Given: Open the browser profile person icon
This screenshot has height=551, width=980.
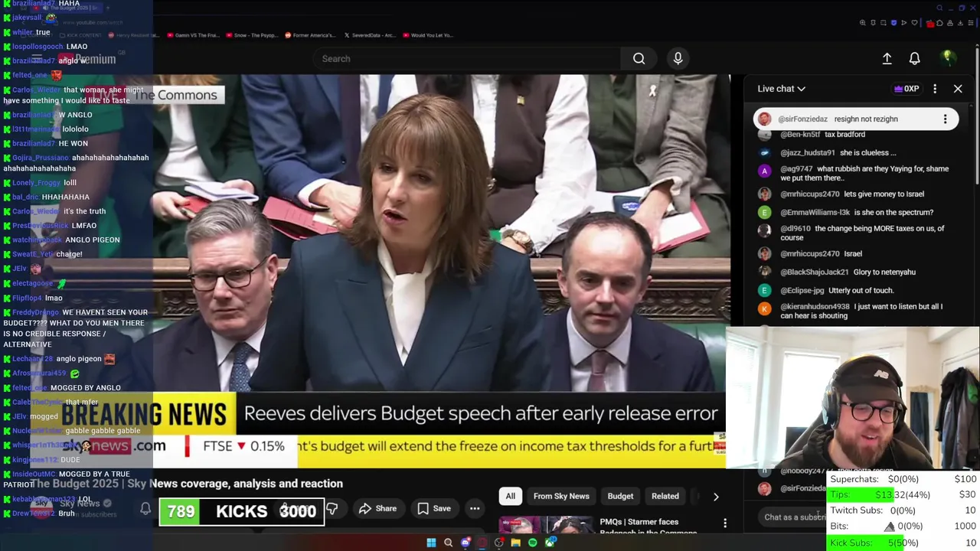Looking at the screenshot, I should [950, 23].
